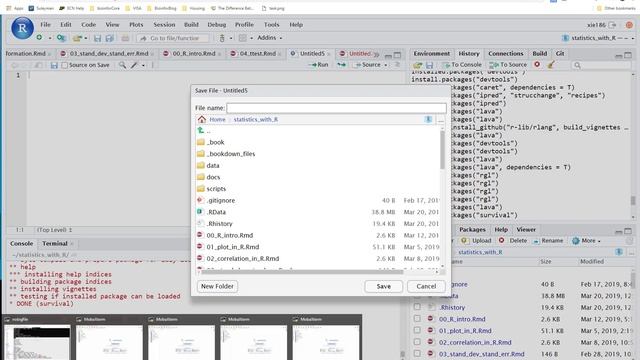Click the blue RStudio logo
This screenshot has width=640, height=360.
(x=22, y=28)
